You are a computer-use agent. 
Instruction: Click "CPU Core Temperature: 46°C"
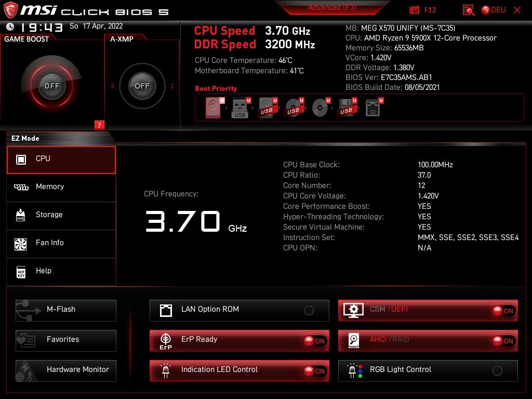244,60
